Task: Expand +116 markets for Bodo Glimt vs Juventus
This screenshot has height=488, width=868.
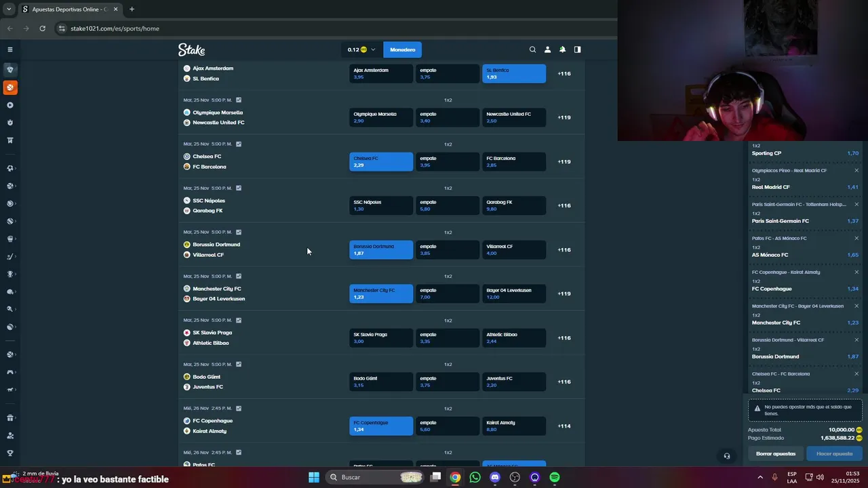Action: 564,382
